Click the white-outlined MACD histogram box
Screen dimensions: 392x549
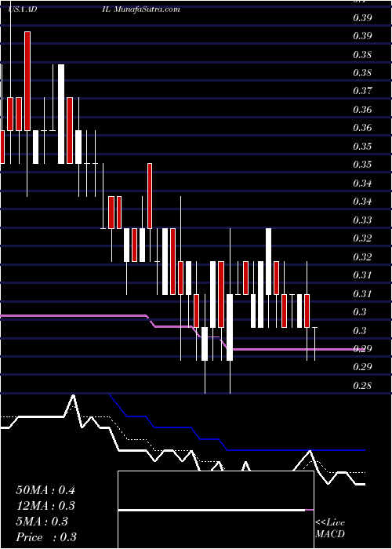pos(216,510)
